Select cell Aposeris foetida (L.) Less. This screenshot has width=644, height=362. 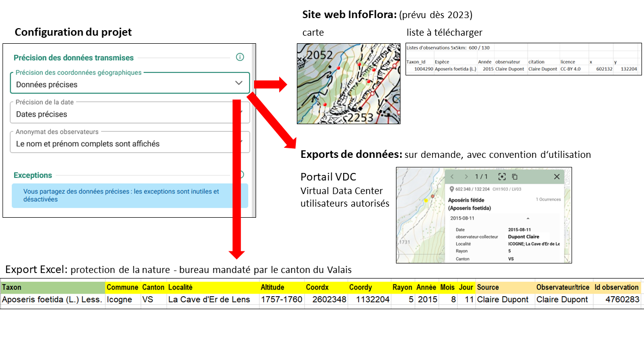coord(52,300)
